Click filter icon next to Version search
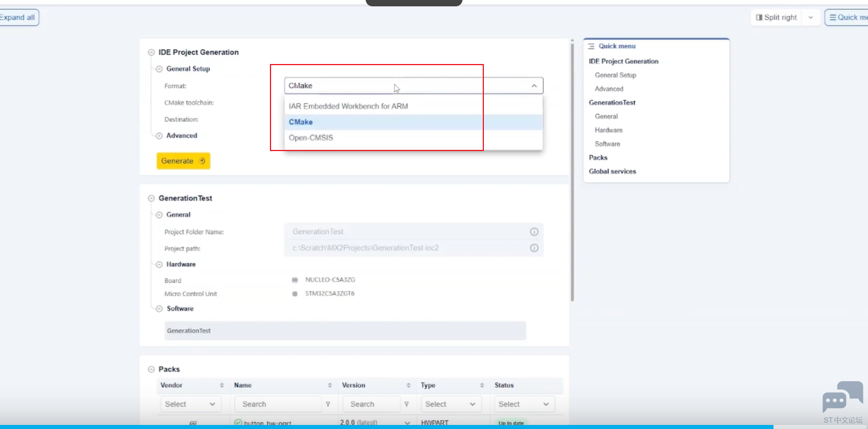Screen dimensions: 868x429 coord(406,404)
